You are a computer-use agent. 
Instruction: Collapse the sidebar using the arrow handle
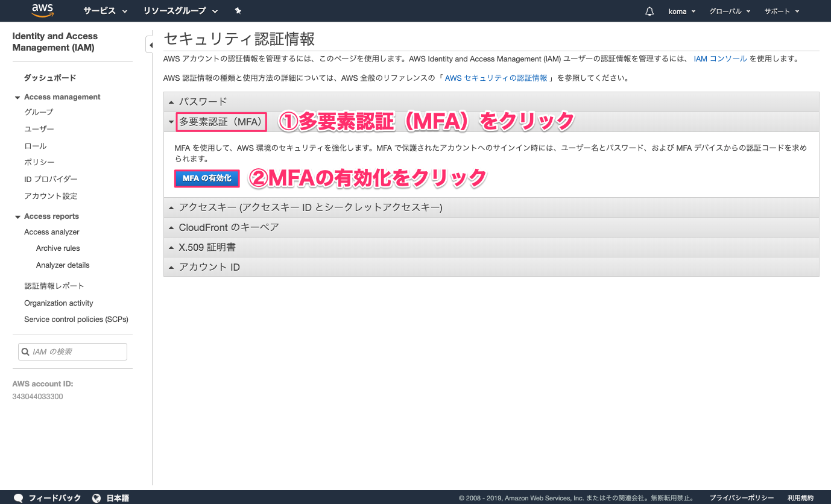150,45
